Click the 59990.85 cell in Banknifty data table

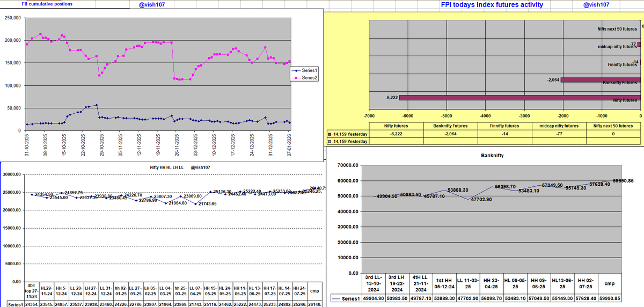[x=609, y=298]
